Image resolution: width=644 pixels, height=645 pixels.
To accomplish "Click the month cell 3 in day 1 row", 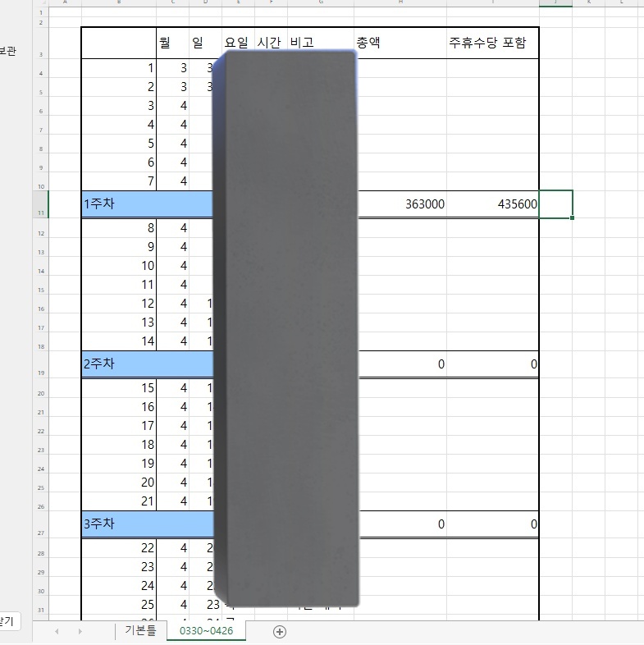I will 173,68.
